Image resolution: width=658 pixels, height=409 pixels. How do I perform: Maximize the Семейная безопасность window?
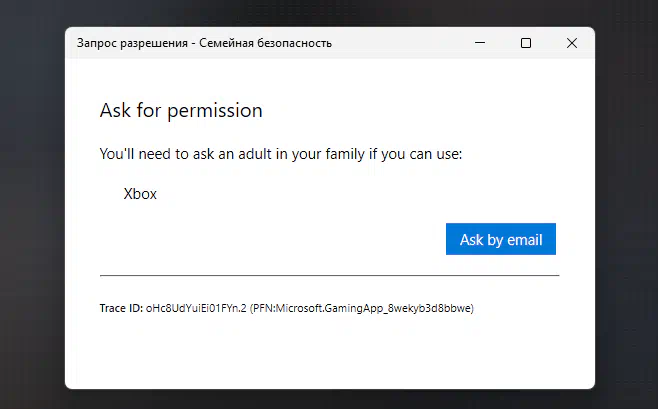(526, 43)
